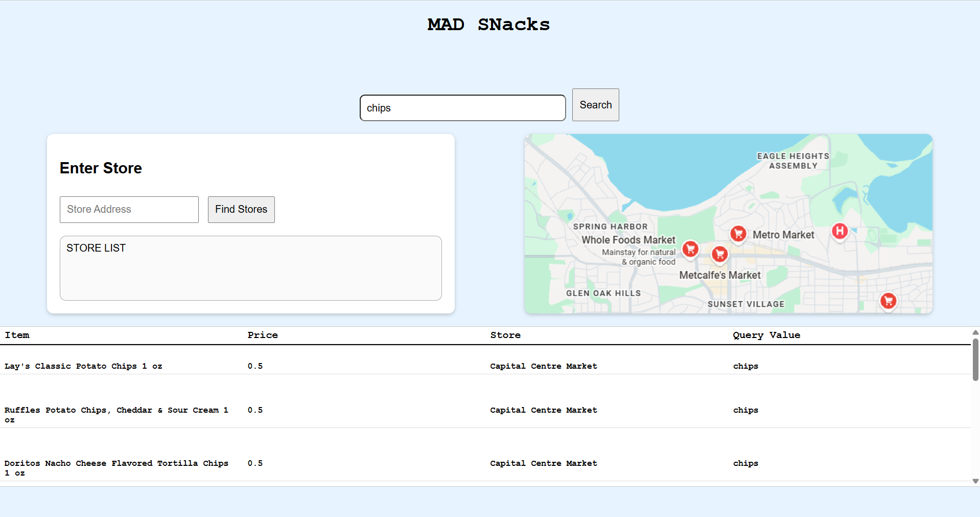Image resolution: width=980 pixels, height=517 pixels.
Task: Click the Whole Foods Market cart pin
Action: tap(690, 249)
